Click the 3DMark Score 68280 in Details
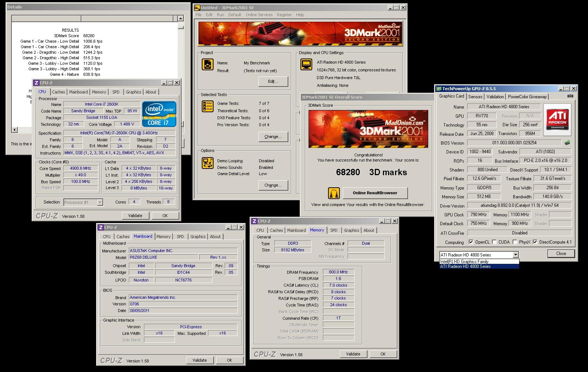The image size is (588, 372). (89, 36)
